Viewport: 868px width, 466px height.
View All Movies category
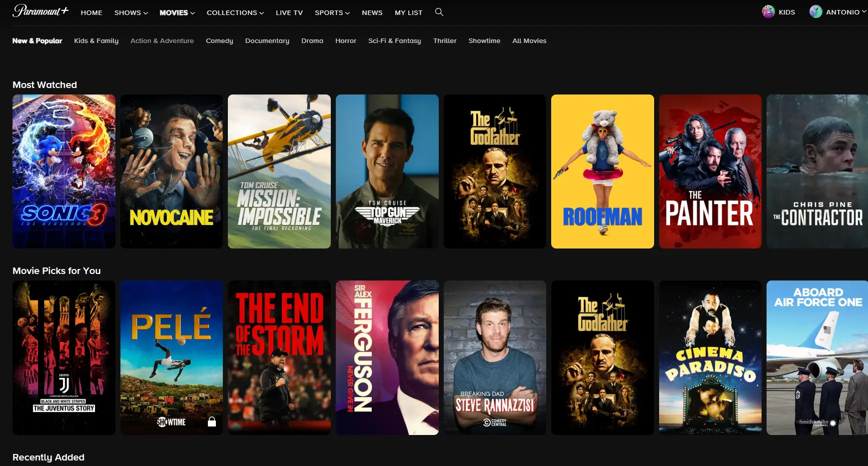pos(529,40)
